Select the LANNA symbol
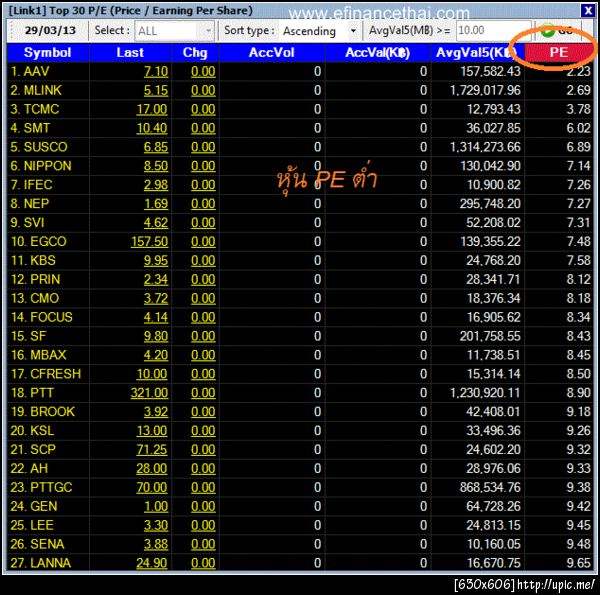 (51, 563)
